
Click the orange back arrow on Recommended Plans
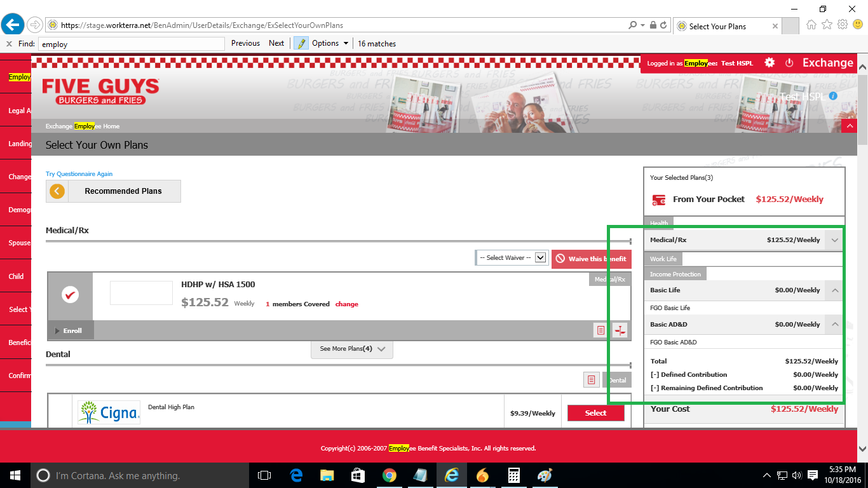click(57, 191)
